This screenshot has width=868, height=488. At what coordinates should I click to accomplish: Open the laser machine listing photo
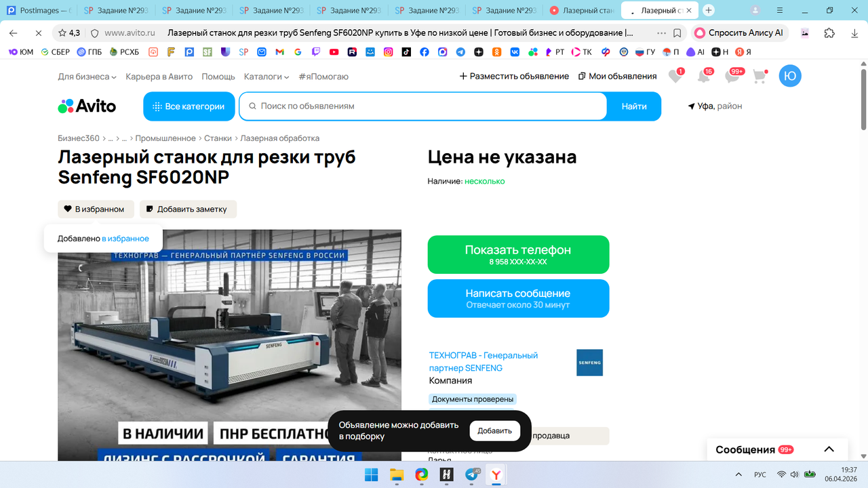pyautogui.click(x=229, y=345)
